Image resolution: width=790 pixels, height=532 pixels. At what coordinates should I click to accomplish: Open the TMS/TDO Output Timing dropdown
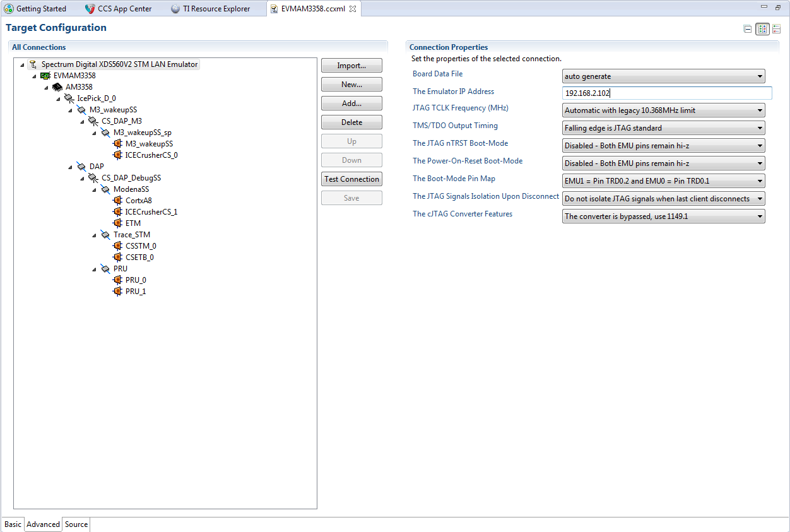[664, 128]
